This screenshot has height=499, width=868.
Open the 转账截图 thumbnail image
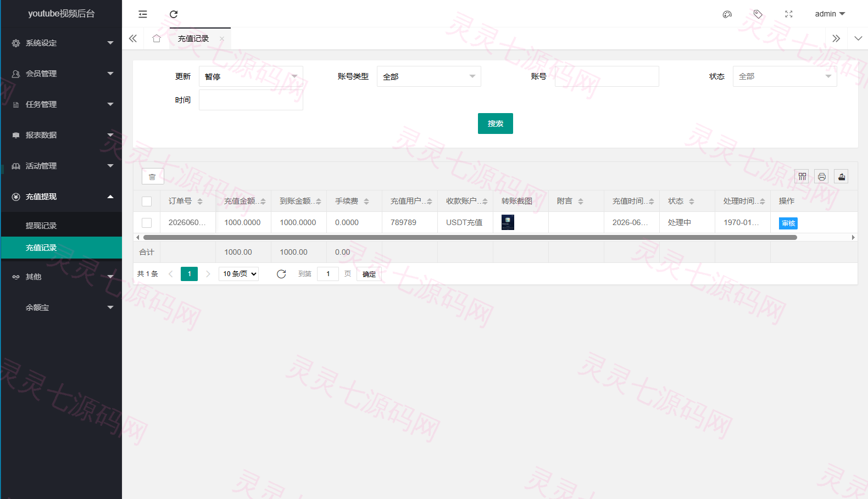coord(508,222)
